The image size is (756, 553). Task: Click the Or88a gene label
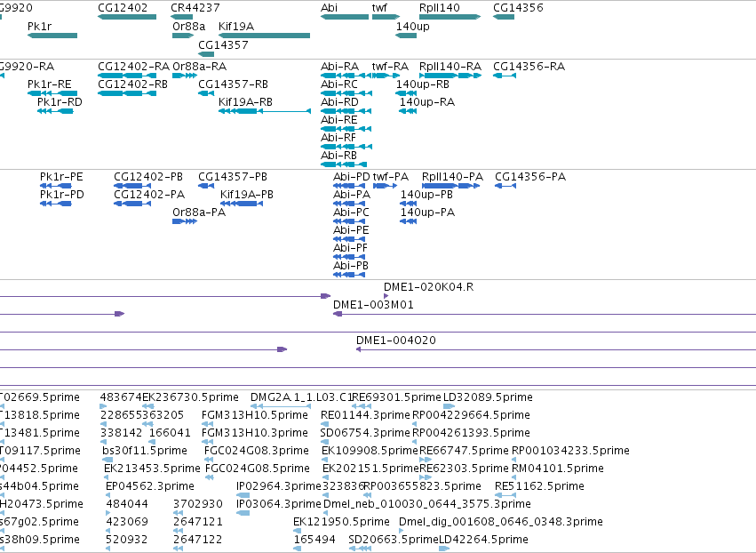tap(189, 26)
